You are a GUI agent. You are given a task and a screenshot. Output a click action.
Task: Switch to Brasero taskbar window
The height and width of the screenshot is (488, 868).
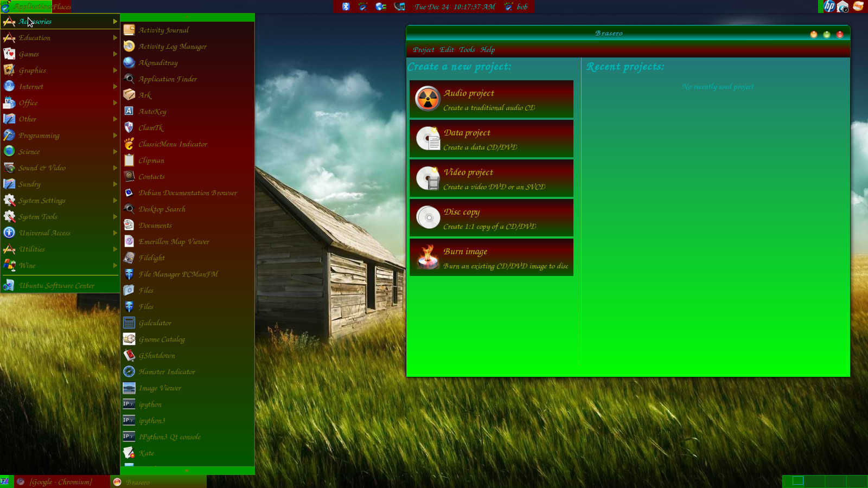[158, 481]
